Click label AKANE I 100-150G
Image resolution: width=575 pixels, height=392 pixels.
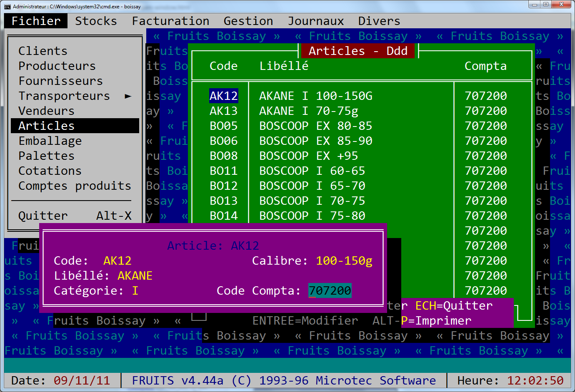(x=316, y=96)
